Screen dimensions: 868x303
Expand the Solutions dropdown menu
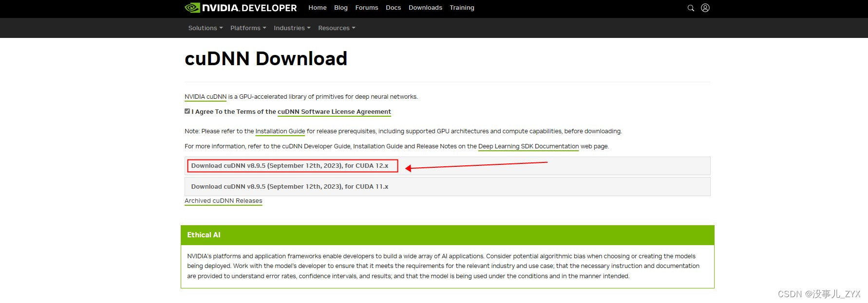coord(206,28)
